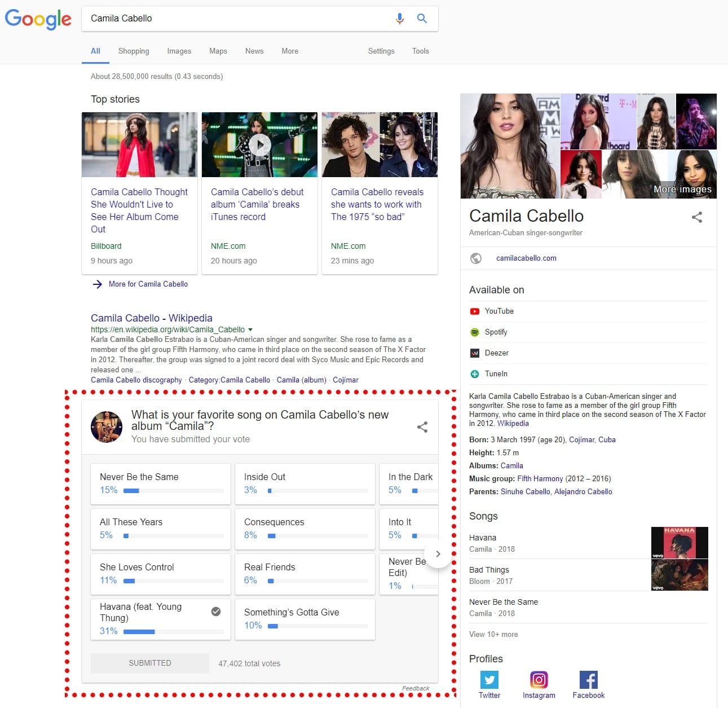This screenshot has width=728, height=708.
Task: Open the large Camila Cabello portrait image
Action: (510, 146)
